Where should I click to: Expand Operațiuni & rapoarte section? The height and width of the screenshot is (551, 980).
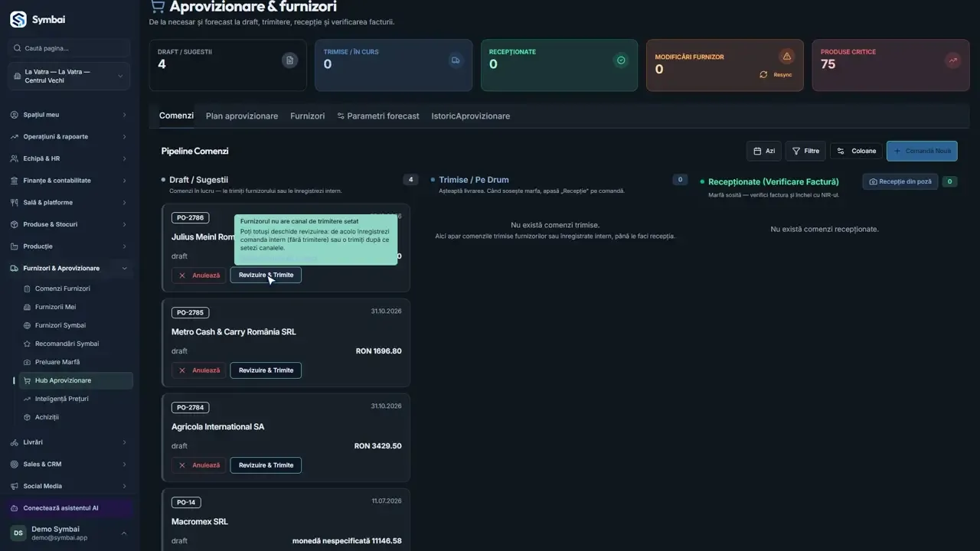click(70, 137)
